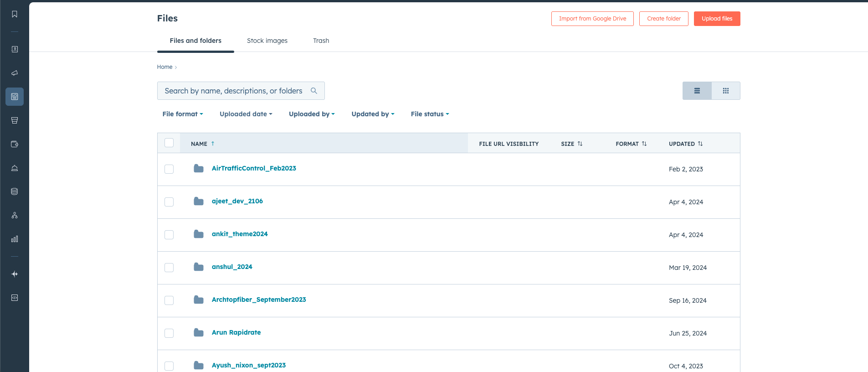Image resolution: width=868 pixels, height=372 pixels.
Task: Open the Data management database sidebar icon
Action: [15, 191]
